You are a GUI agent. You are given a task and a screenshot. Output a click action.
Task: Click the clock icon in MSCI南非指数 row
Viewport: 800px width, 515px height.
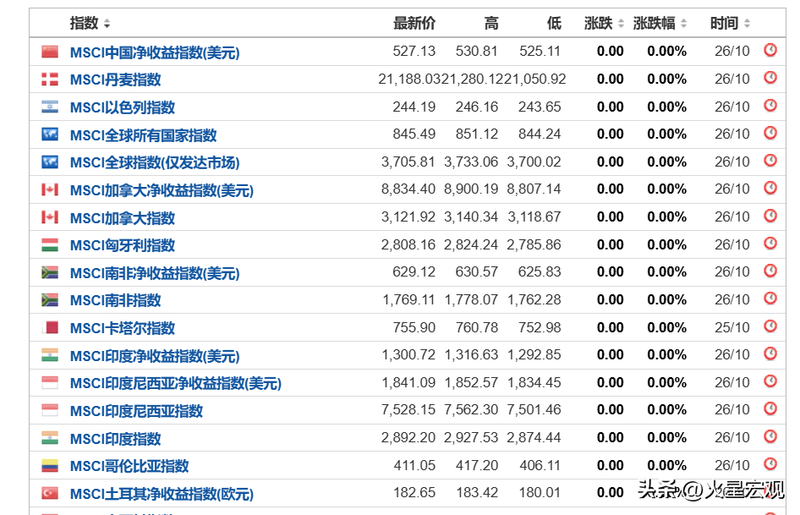point(770,298)
